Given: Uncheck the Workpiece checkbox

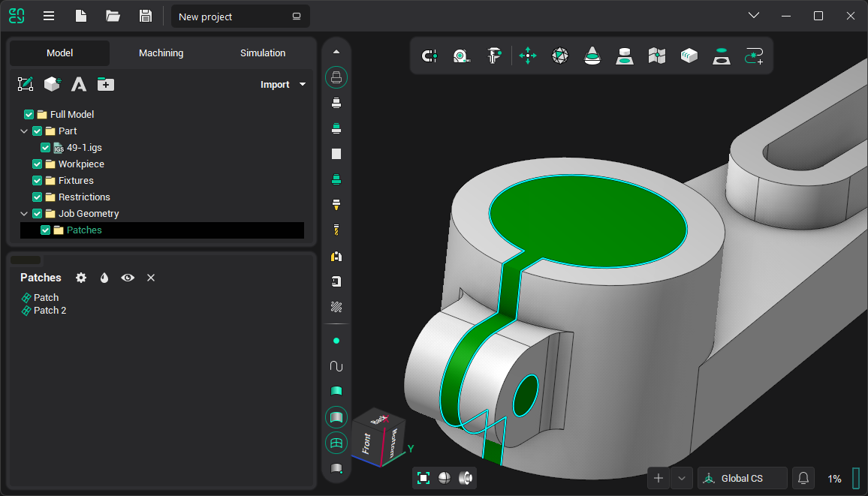Looking at the screenshot, I should (x=38, y=164).
